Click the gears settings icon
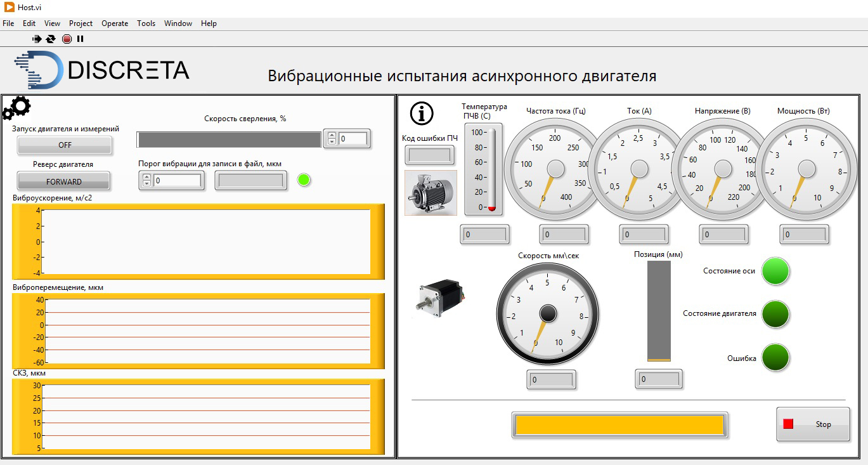Image resolution: width=868 pixels, height=465 pixels. coord(16,108)
